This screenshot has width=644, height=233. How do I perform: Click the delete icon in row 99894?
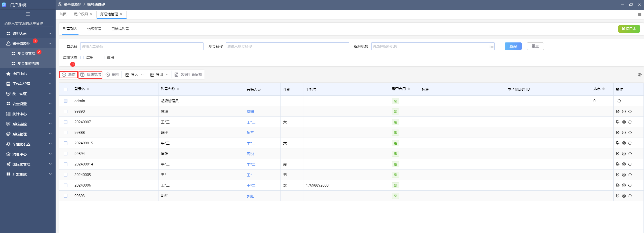[624, 154]
